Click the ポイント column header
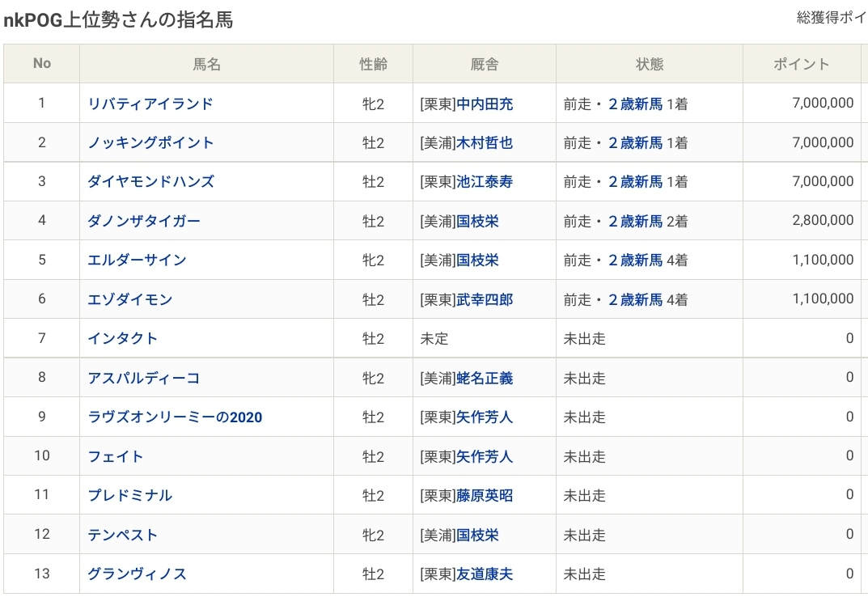 pos(801,64)
